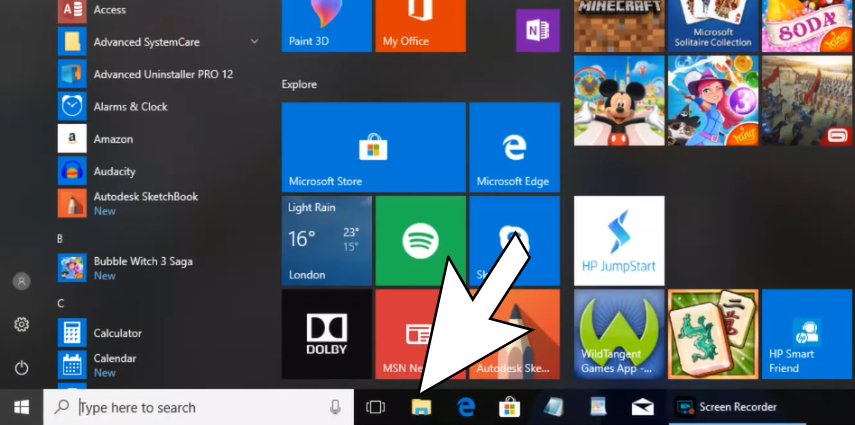855x425 pixels.
Task: Launch the Spotify tile
Action: (420, 241)
